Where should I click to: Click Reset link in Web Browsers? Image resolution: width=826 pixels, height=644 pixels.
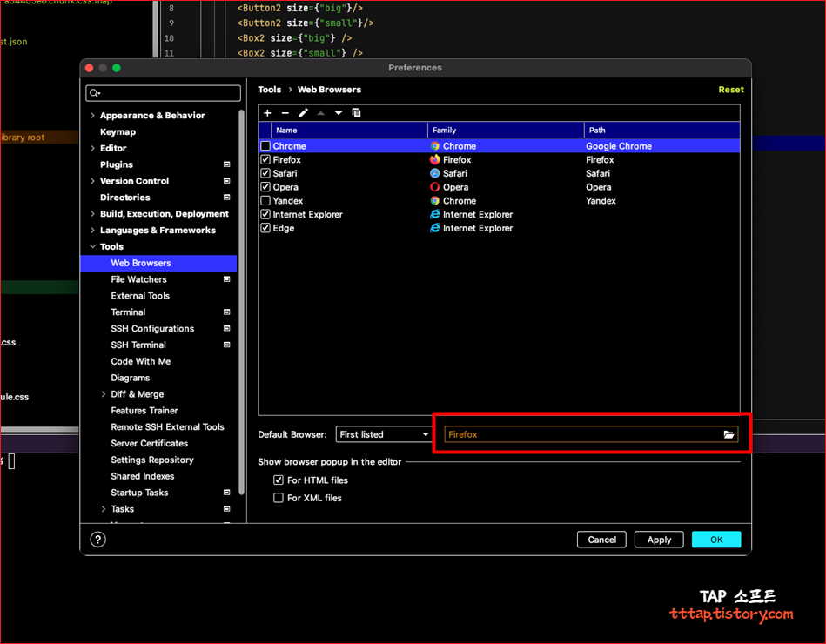(x=731, y=90)
